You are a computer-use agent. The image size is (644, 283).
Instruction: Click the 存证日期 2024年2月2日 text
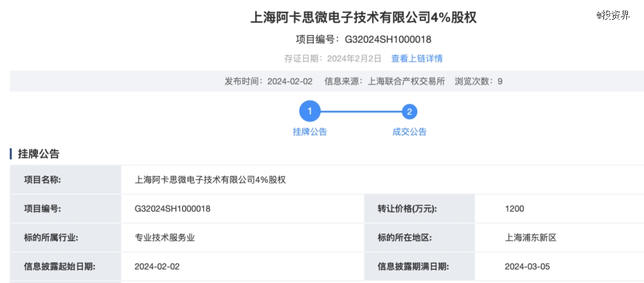(x=333, y=58)
